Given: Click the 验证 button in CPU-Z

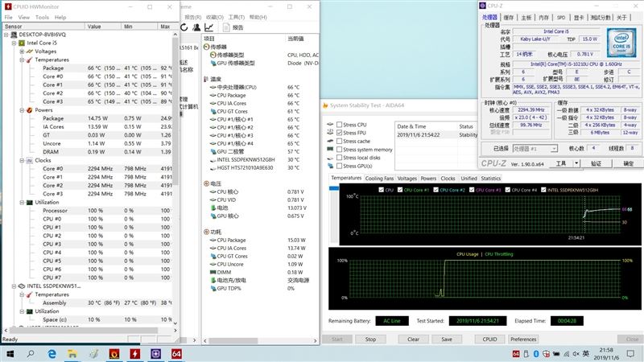Looking at the screenshot, I should coord(597,163).
